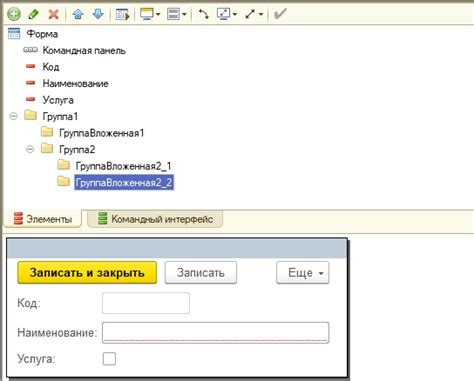Click the gray checkmark icon
The width and height of the screenshot is (474, 381).
280,14
